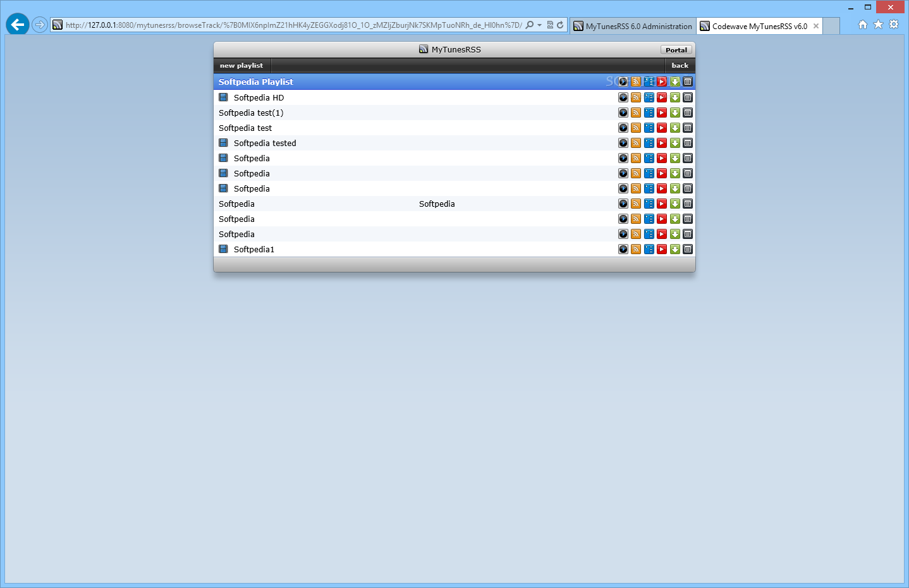The width and height of the screenshot is (909, 588).
Task: Close the Codewave MyTunesRSS v6.0 tab
Action: click(x=816, y=26)
